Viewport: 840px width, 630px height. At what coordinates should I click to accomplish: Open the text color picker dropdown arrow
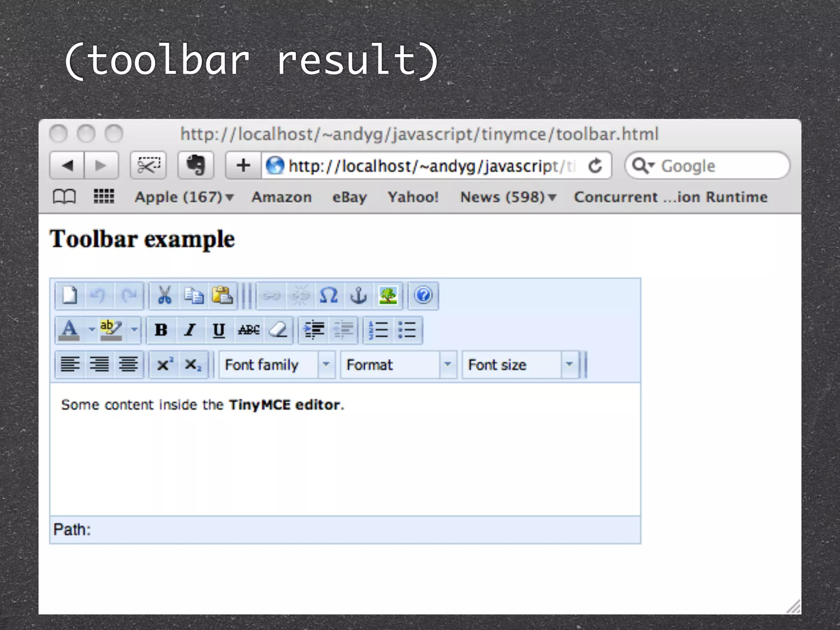(92, 330)
